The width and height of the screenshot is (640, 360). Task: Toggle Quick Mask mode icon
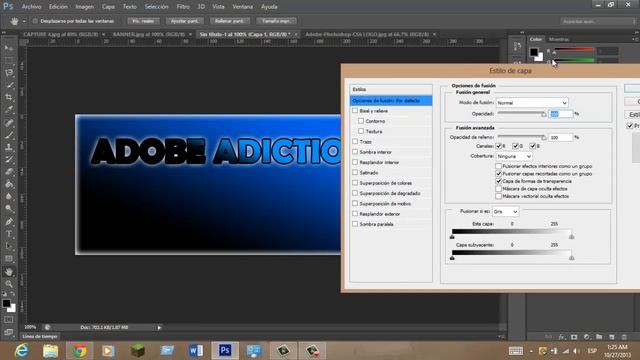coord(9,320)
